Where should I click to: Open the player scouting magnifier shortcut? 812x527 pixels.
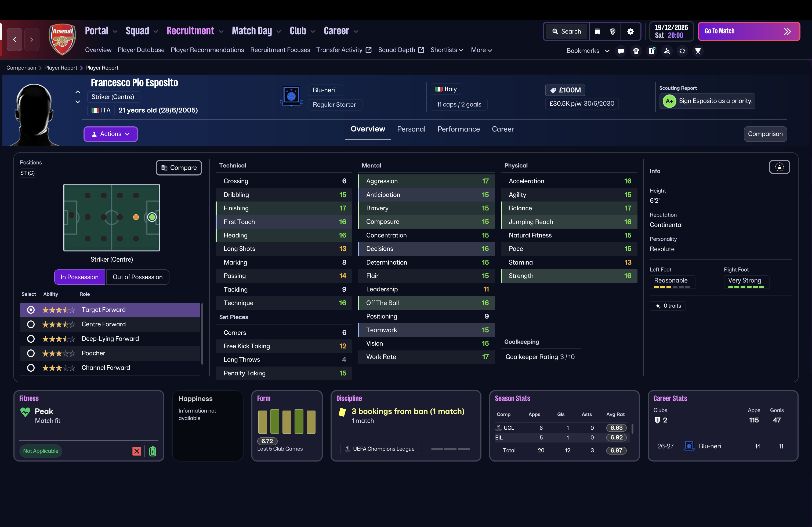tap(667, 51)
